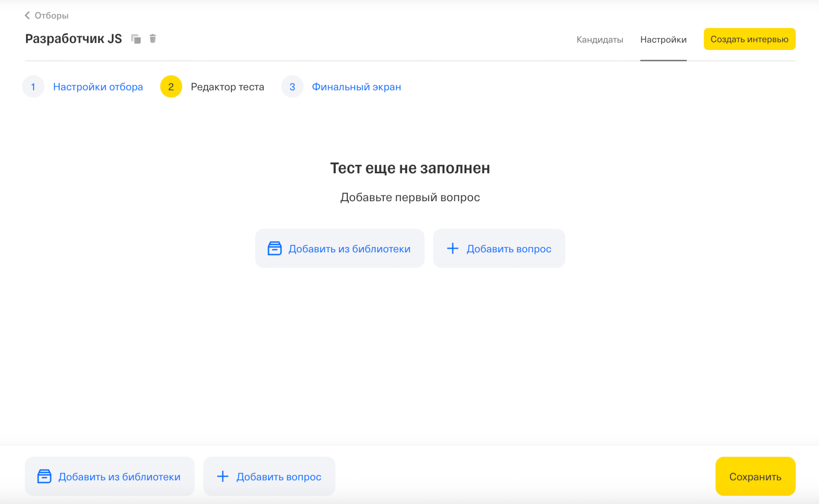
Task: Click center Добавить вопрос button
Action: pyautogui.click(x=499, y=249)
